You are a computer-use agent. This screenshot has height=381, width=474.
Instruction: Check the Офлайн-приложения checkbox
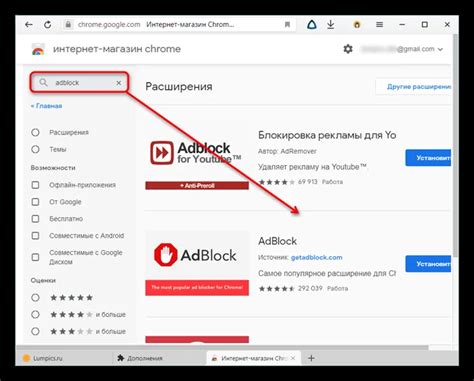click(35, 185)
